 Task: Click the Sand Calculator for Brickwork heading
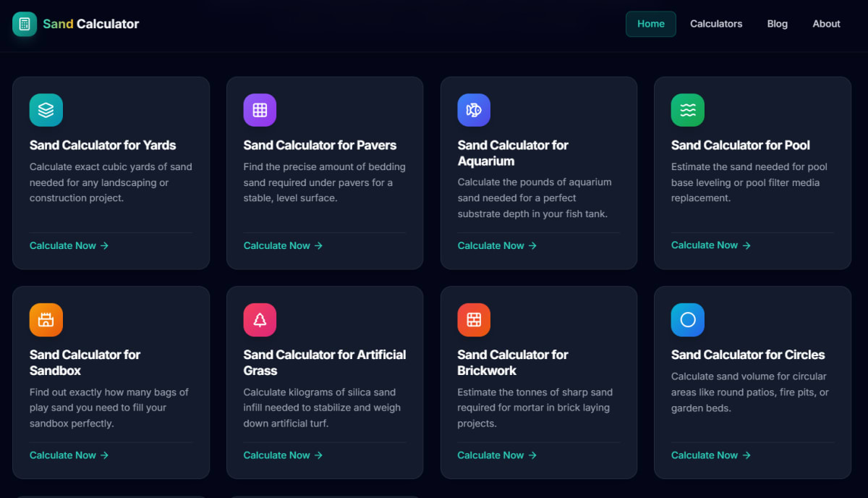[x=513, y=363]
